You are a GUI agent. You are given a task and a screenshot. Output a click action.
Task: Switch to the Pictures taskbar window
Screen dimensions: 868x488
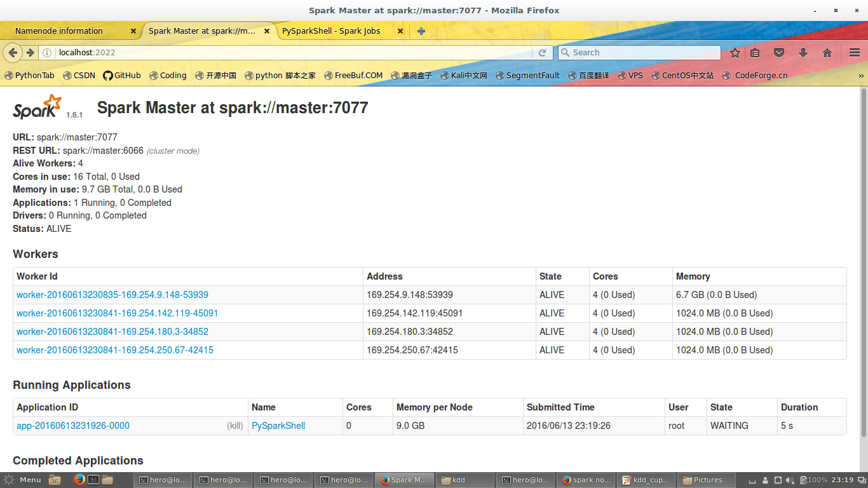coord(707,480)
